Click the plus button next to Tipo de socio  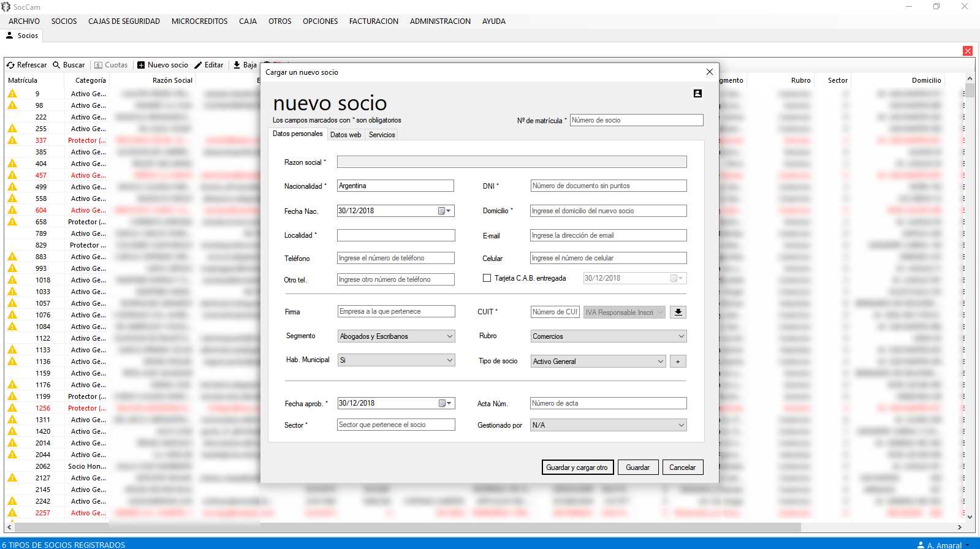pos(678,362)
